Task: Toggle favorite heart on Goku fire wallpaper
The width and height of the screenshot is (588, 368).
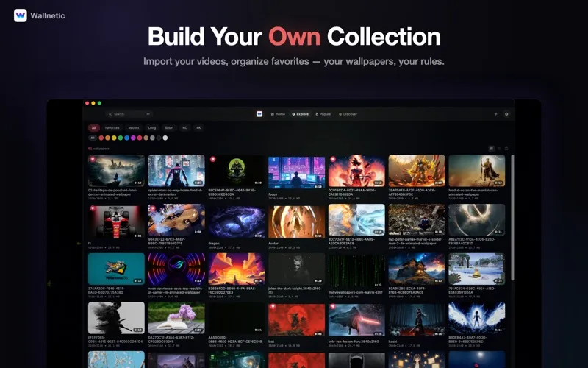Action: tap(333, 159)
